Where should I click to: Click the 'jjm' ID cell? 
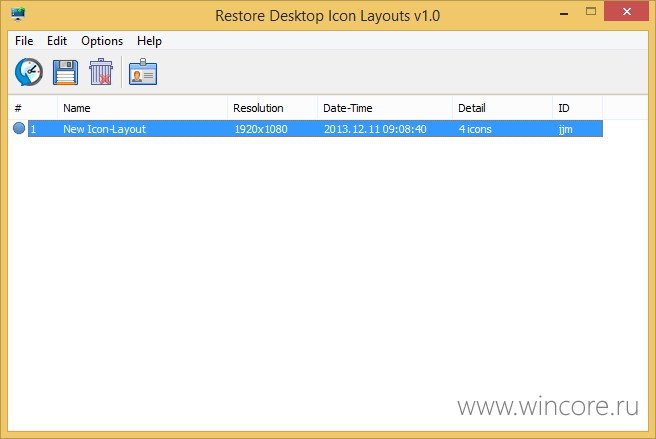[x=565, y=129]
